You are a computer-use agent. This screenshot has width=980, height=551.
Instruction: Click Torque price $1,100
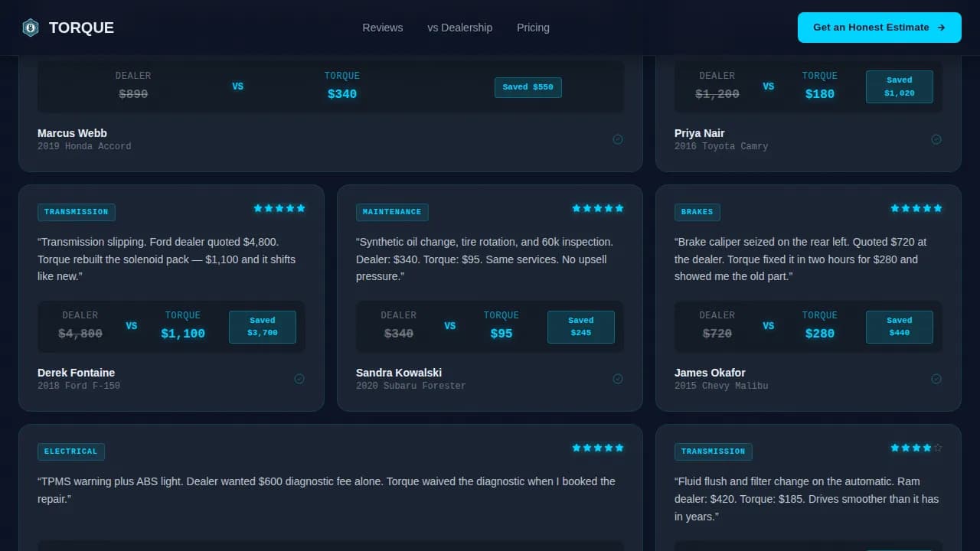[x=183, y=334]
